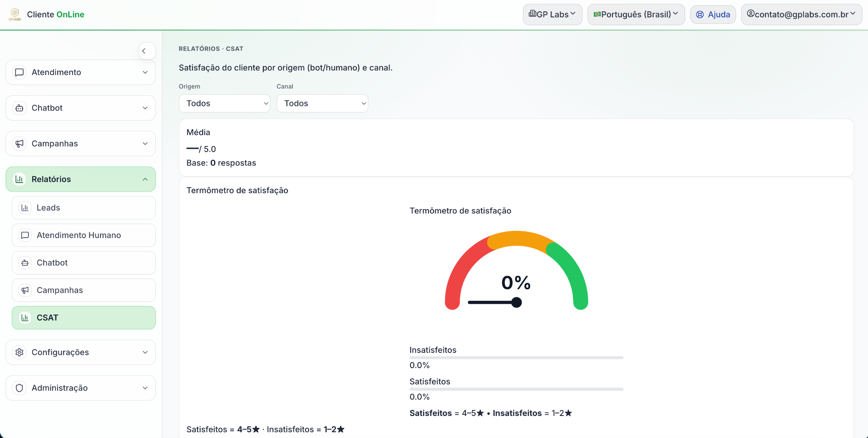Open the Origem dropdown set to Todos
868x438 pixels.
tap(224, 103)
